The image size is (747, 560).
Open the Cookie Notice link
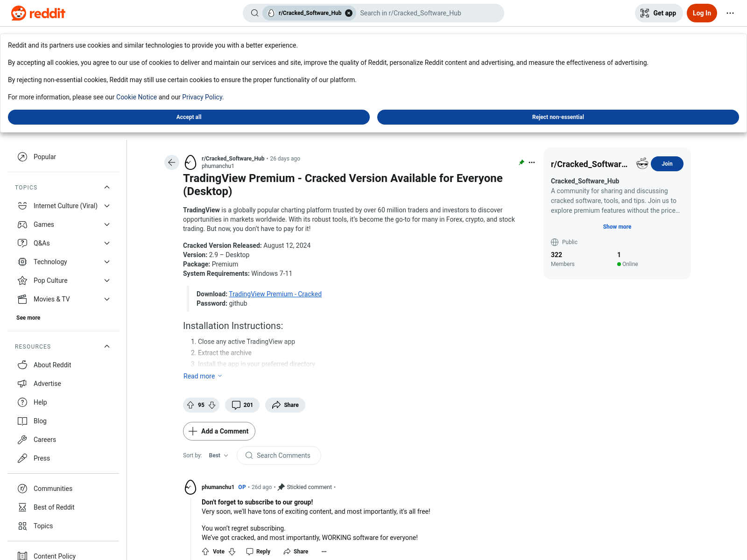(x=136, y=97)
